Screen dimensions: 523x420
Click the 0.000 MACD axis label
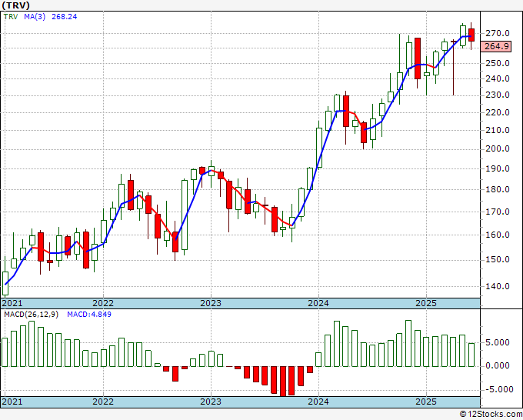[498, 366]
